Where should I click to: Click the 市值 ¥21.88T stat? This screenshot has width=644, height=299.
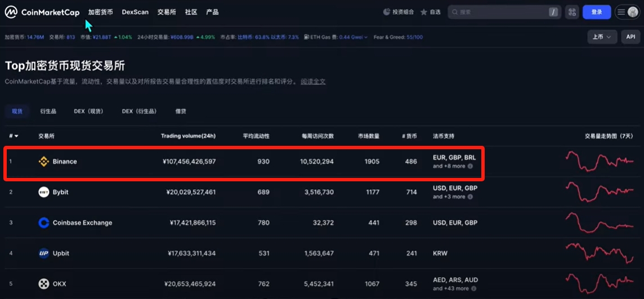coord(95,37)
